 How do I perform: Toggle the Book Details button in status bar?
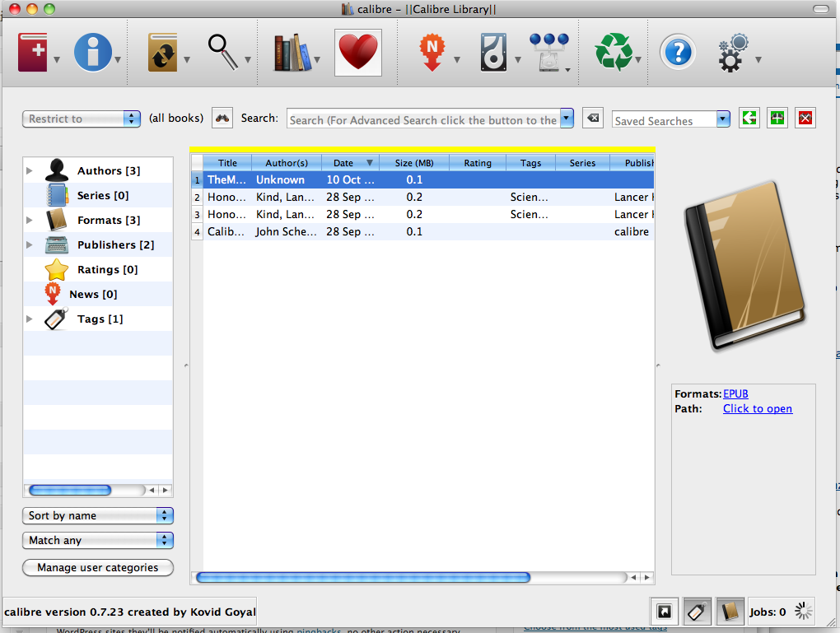pos(730,611)
